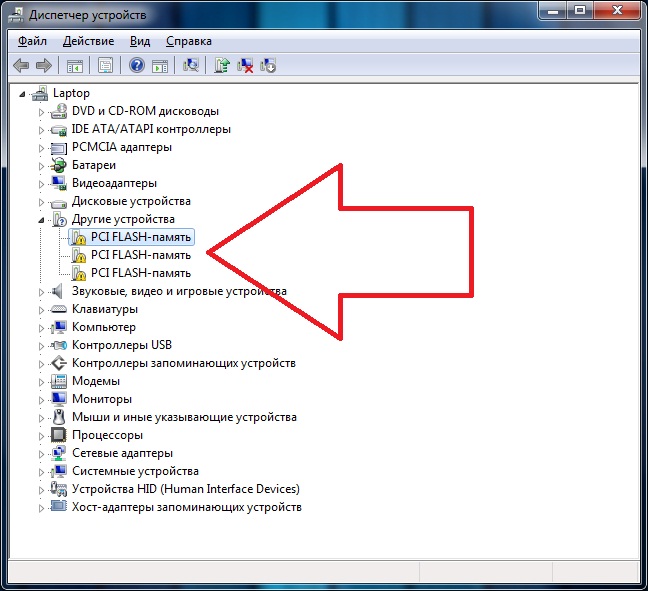The height and width of the screenshot is (591, 648).
Task: Maximize the Диспетчер устройств window
Action: [x=580, y=10]
